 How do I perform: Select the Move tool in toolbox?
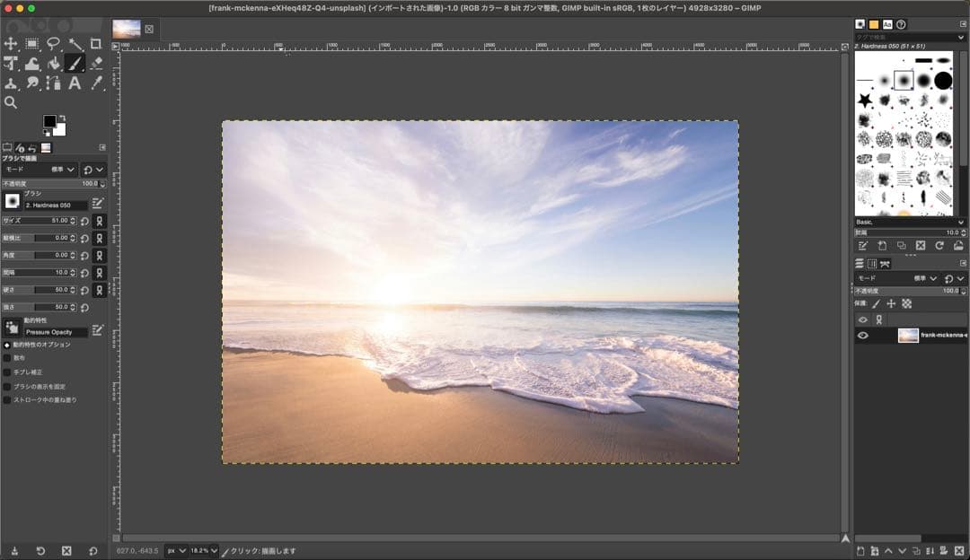(11, 43)
